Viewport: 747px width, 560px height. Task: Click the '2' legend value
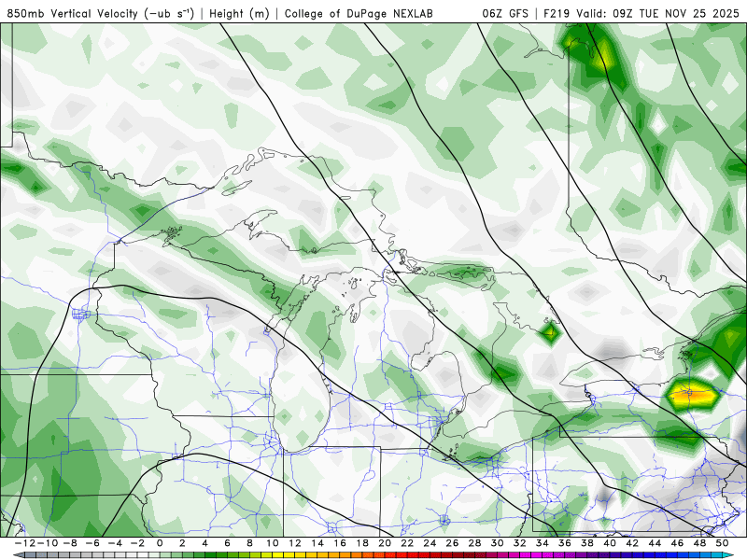click(182, 543)
